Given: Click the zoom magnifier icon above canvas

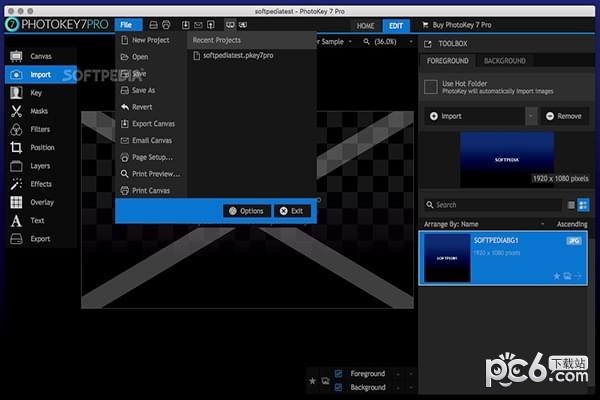Looking at the screenshot, I should (x=367, y=41).
